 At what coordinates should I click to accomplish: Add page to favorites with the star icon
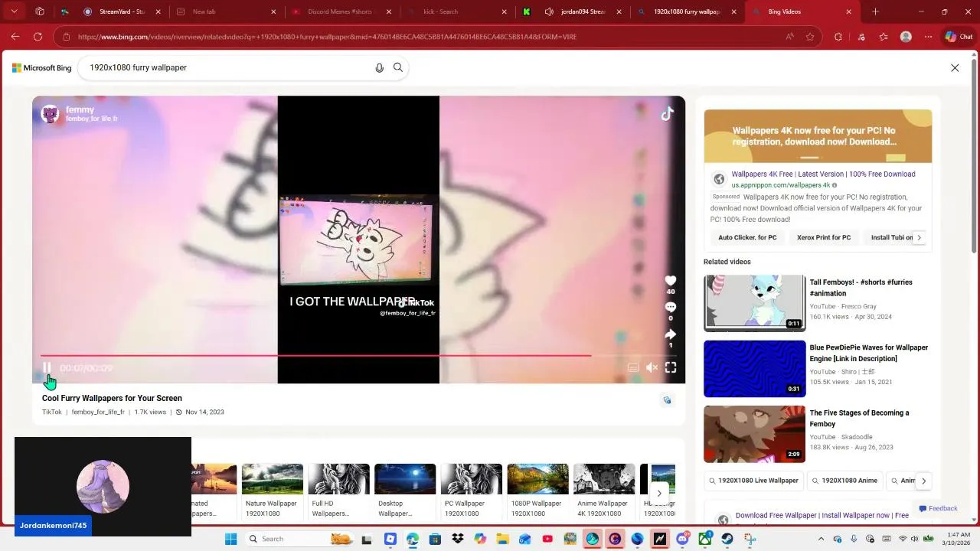(810, 37)
